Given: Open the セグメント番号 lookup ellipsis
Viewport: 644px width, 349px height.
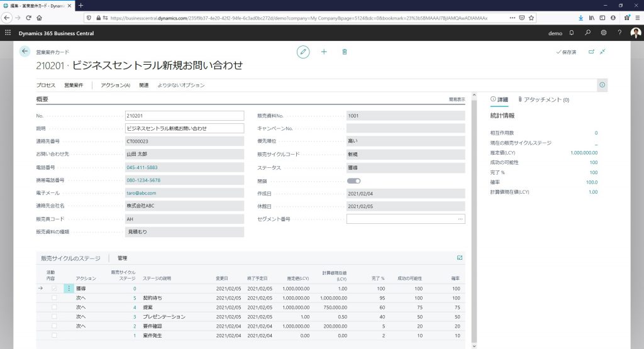Looking at the screenshot, I should (x=460, y=219).
